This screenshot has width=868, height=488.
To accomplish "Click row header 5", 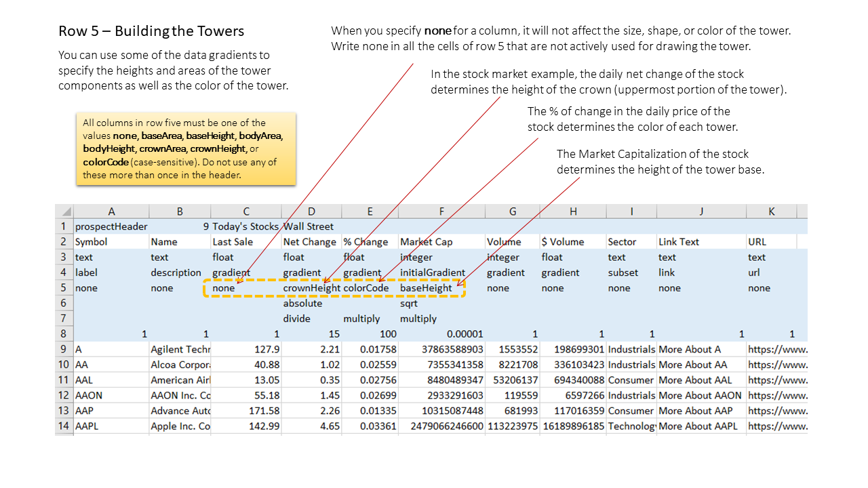I will point(64,288).
